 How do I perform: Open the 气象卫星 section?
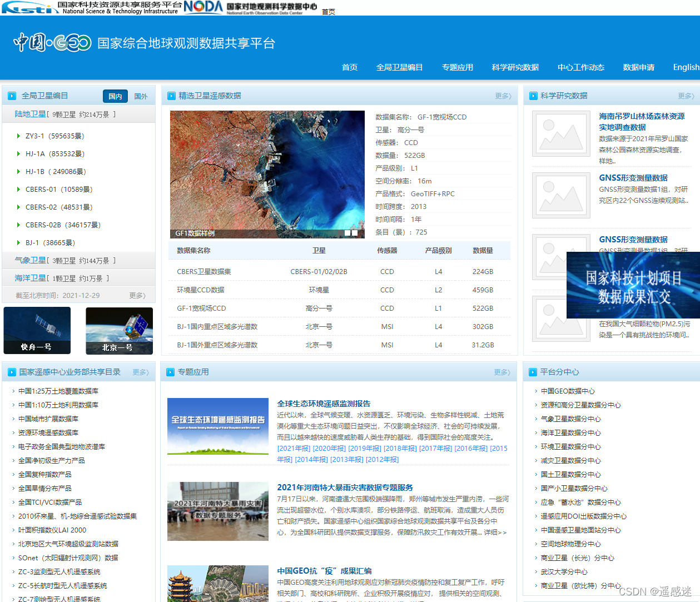[30, 260]
